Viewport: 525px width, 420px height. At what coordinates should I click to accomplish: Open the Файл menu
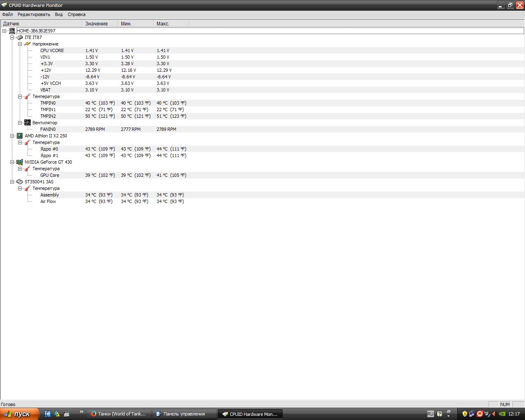click(x=7, y=14)
